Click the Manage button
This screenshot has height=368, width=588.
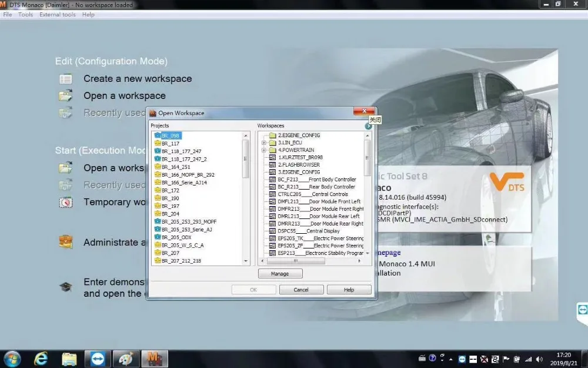(x=280, y=274)
